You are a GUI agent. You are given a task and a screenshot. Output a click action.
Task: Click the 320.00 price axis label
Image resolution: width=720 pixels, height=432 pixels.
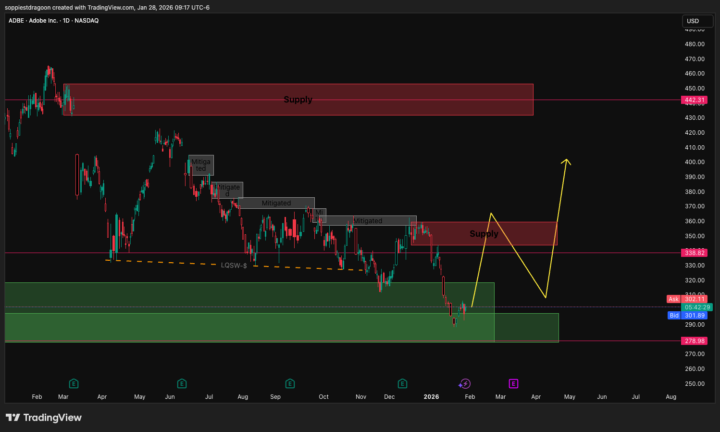coord(694,280)
